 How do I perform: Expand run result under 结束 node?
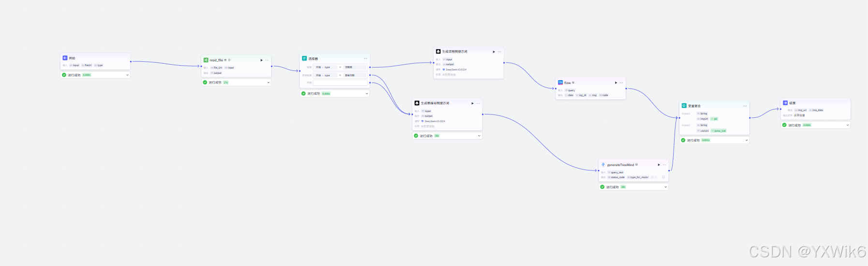(x=847, y=125)
